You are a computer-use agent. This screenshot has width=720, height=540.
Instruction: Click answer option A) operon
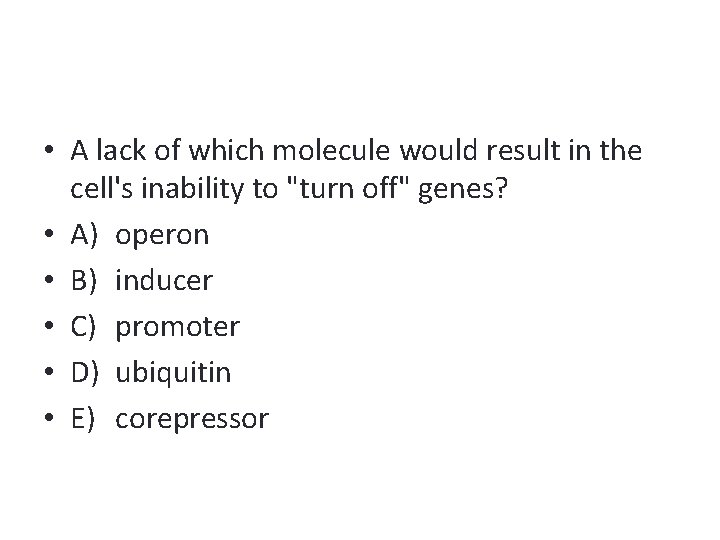click(x=162, y=236)
